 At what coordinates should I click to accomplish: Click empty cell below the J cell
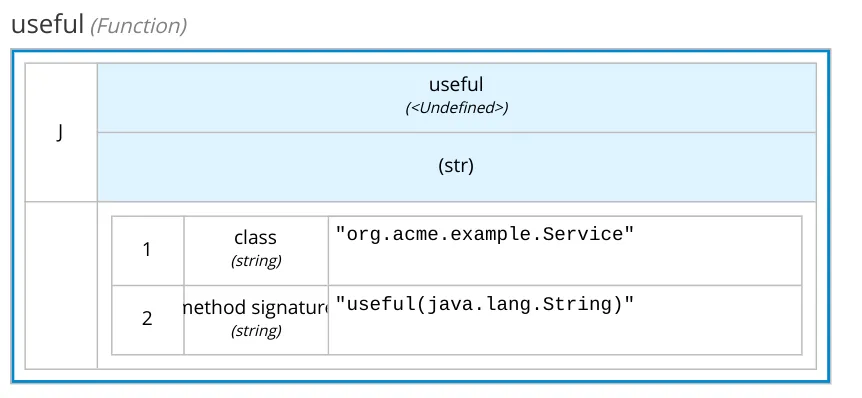tap(61, 285)
